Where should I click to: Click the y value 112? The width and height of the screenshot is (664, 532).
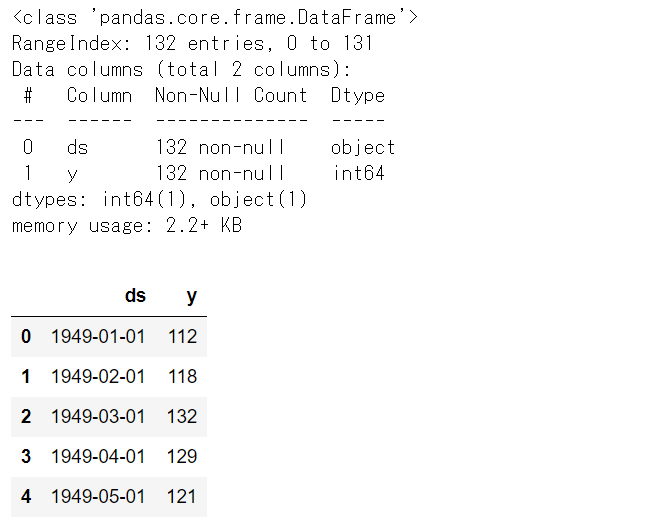pos(183,337)
